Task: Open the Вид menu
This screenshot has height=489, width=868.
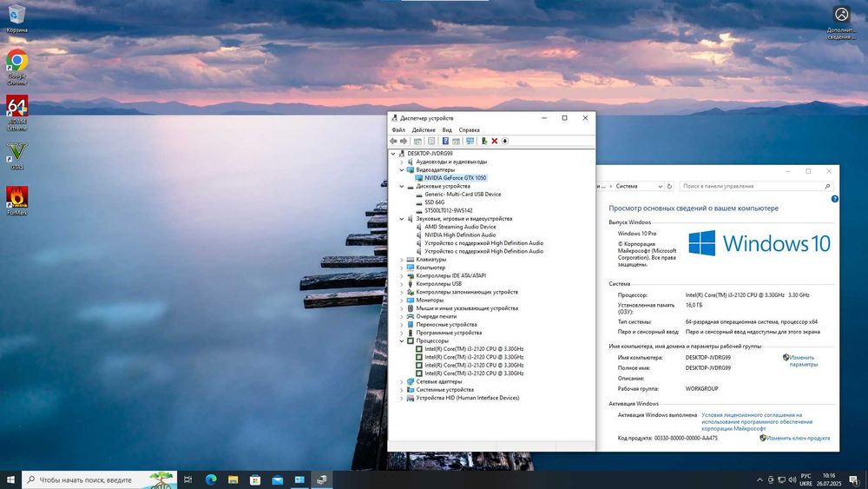Action: 447,130
